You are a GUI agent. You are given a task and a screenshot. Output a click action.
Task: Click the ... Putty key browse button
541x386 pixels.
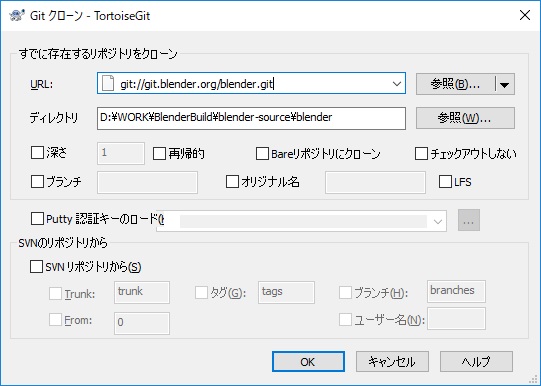pos(469,220)
